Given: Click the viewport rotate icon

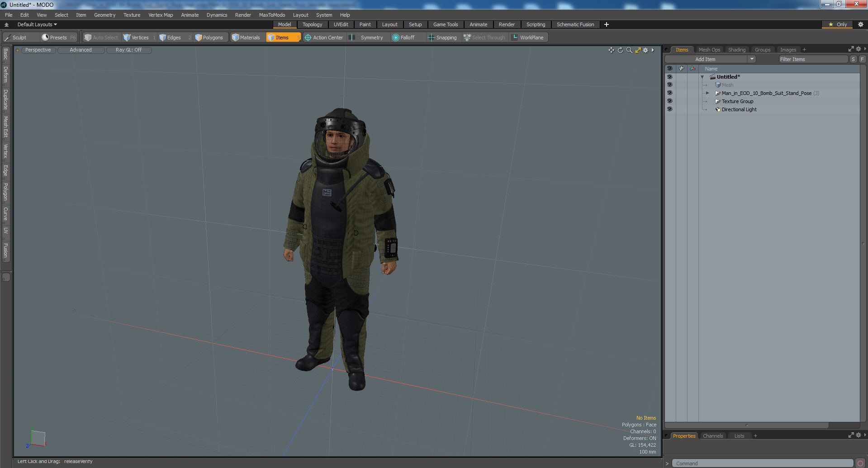Looking at the screenshot, I should coord(620,50).
